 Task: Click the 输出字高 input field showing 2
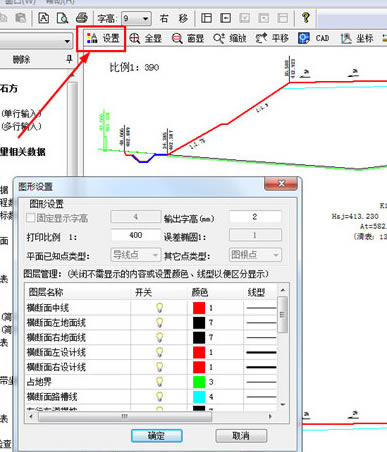click(255, 217)
